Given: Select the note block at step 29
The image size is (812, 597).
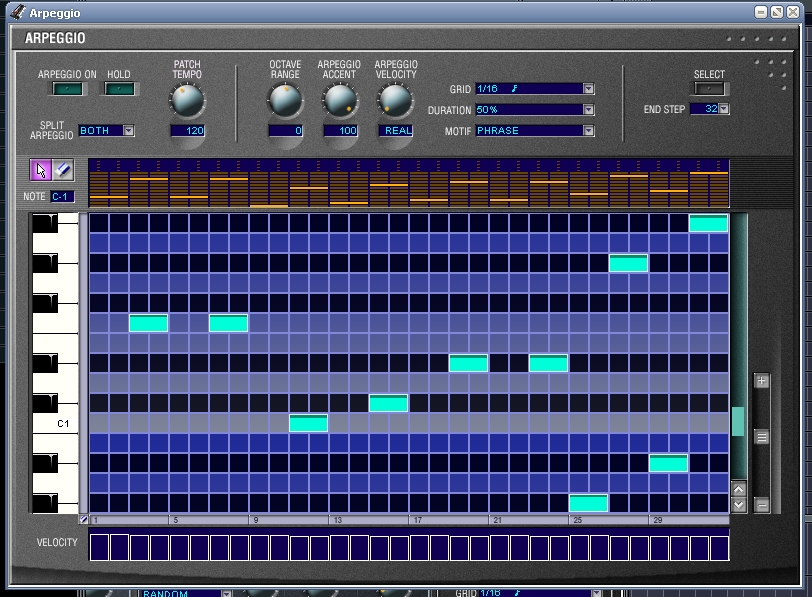Looking at the screenshot, I should coord(669,463).
